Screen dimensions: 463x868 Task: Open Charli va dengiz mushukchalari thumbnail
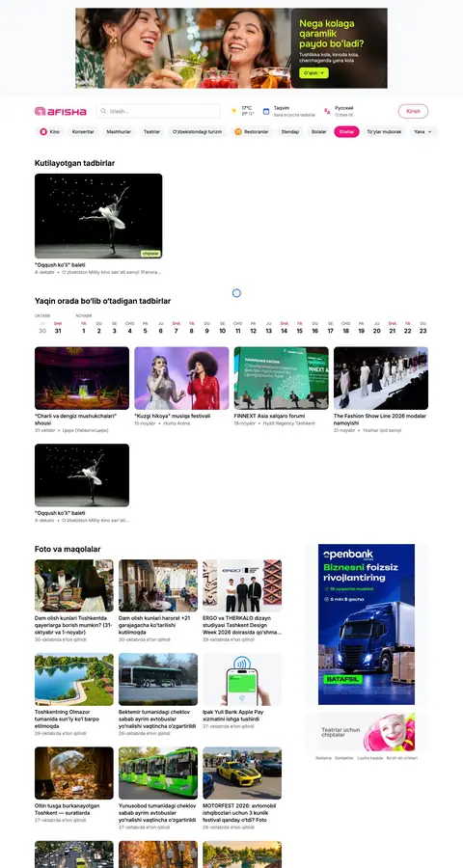point(82,378)
